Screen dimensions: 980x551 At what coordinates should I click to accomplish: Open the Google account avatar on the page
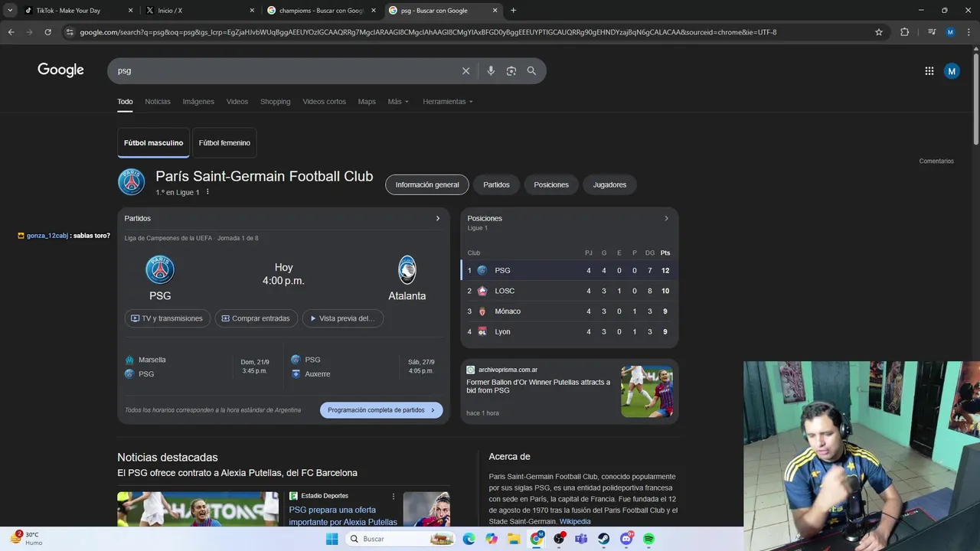(x=952, y=71)
